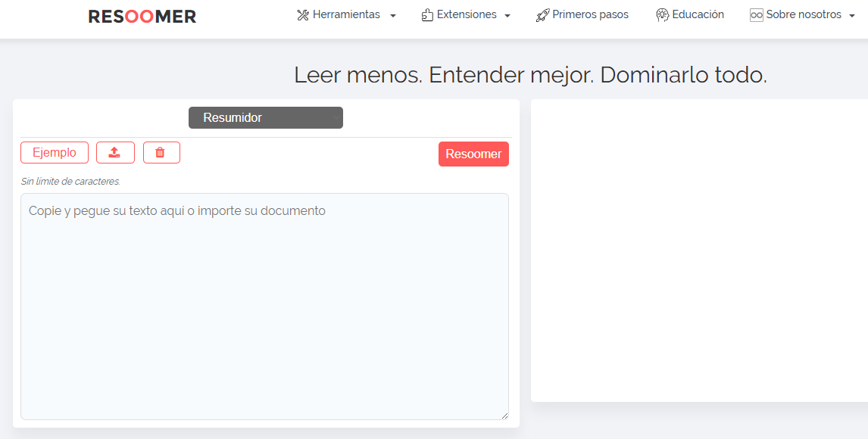Viewport: 868px width, 439px height.
Task: Expand the Herramientas caret arrow
Action: (x=393, y=16)
